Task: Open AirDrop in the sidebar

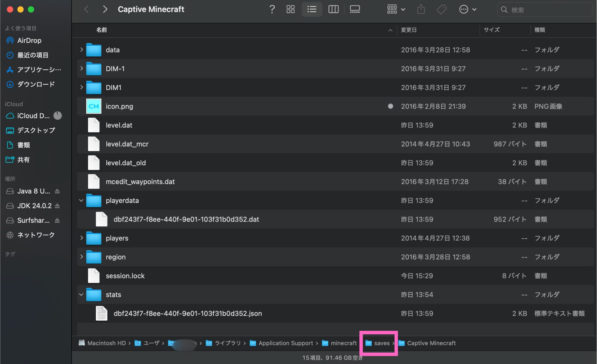Action: (x=29, y=40)
